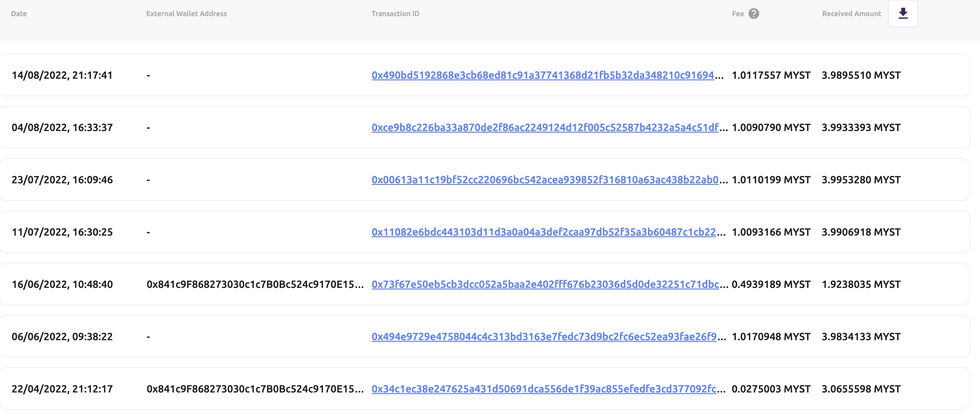
Task: Open transaction link starting 0xce9b8c226ba3
Action: pyautogui.click(x=545, y=127)
